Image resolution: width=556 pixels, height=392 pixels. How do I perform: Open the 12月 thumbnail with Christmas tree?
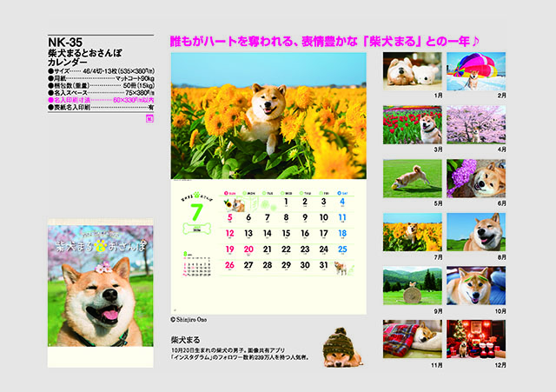476,339
